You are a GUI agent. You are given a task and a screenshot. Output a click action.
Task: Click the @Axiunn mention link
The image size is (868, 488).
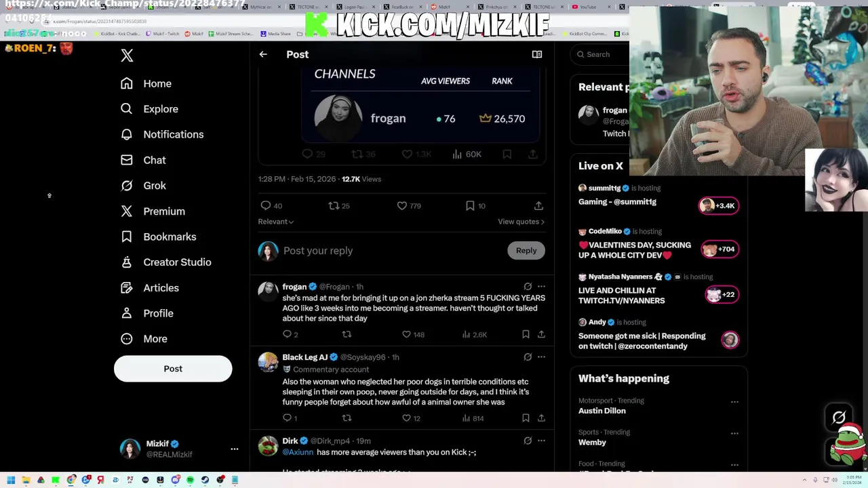[x=298, y=452]
